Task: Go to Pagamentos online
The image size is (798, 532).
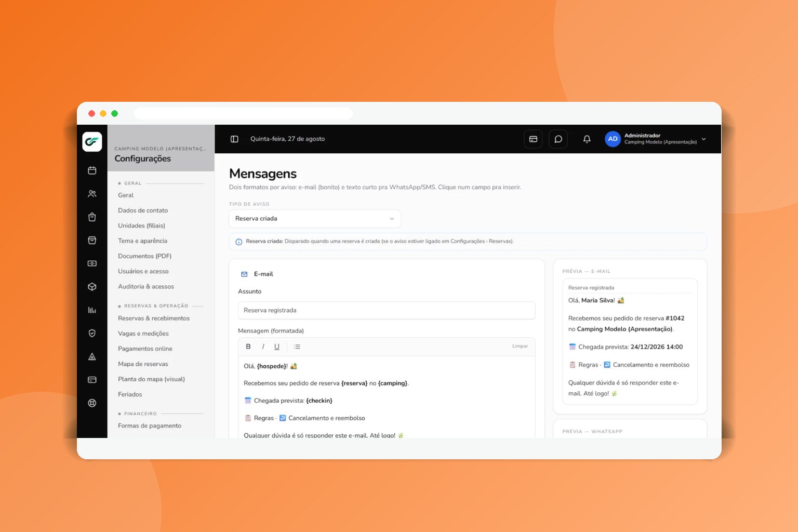Action: (145, 349)
